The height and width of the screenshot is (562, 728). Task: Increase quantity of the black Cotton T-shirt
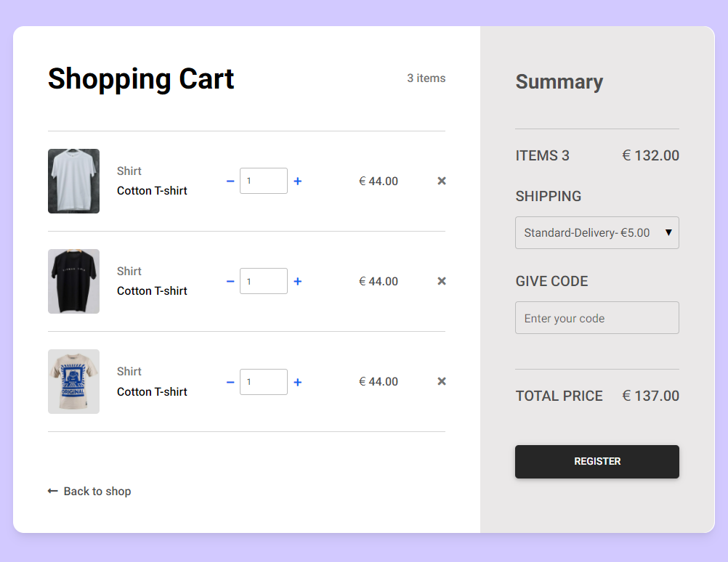coord(298,281)
